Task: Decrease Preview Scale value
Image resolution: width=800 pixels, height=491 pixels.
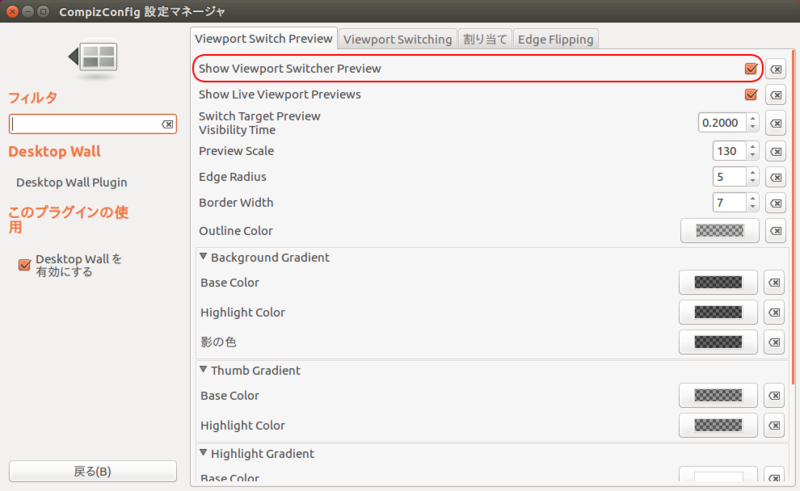Action: pyautogui.click(x=753, y=155)
